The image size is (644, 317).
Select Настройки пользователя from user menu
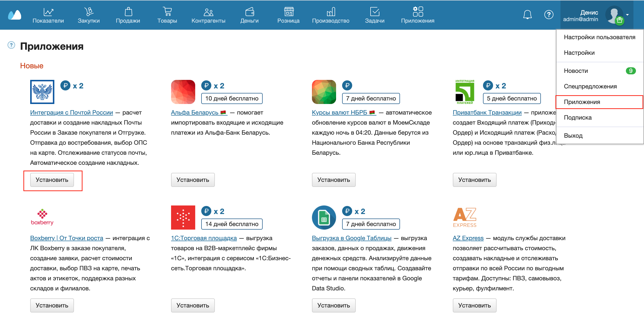[x=599, y=37]
